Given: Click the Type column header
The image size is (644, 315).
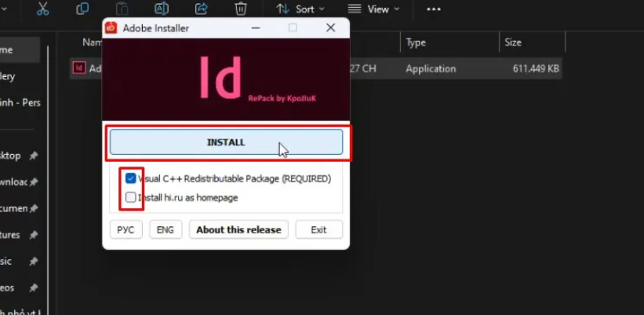Looking at the screenshot, I should pos(416,42).
